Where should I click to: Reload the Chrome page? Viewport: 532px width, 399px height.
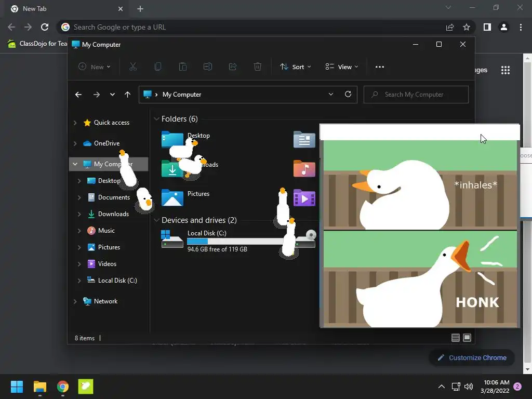point(45,27)
